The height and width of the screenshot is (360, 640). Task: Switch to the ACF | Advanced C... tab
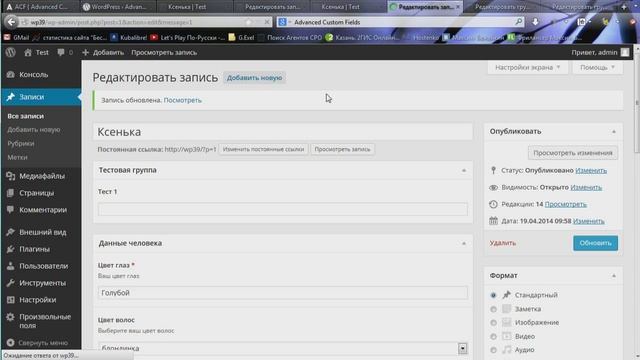38,7
